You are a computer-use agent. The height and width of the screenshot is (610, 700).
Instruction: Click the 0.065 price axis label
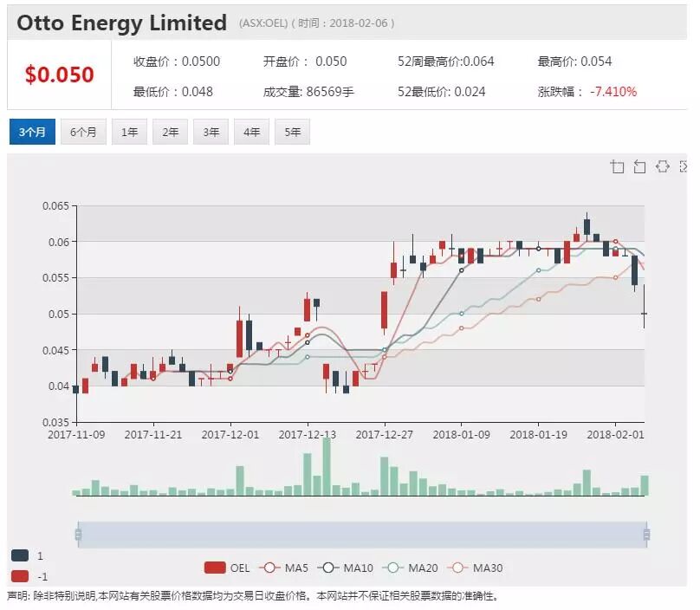pos(55,206)
